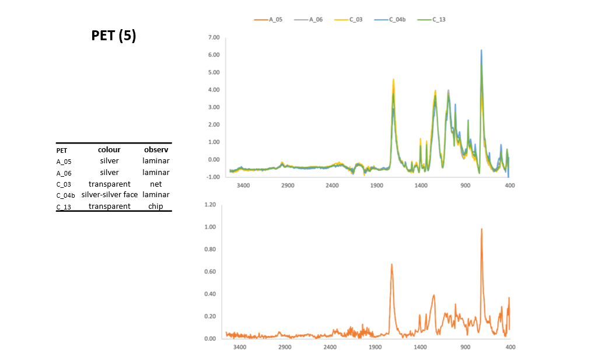Click the -1.00 y-axis label on upper chart

(213, 177)
